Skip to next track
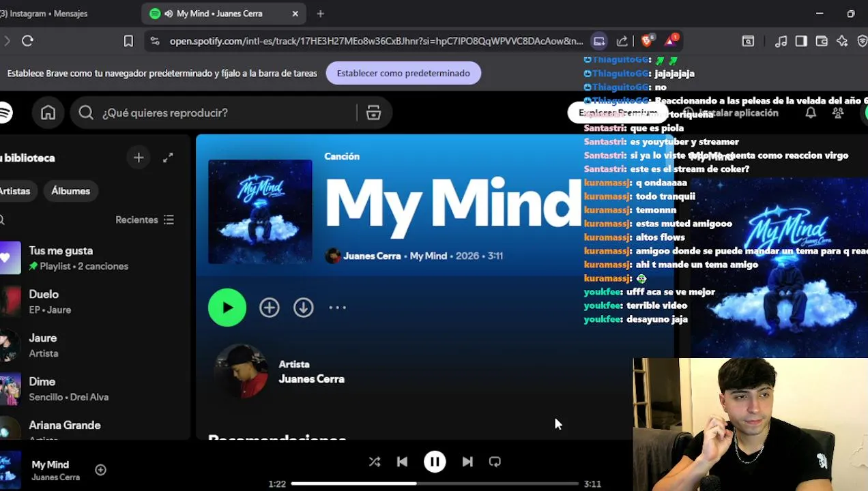The height and width of the screenshot is (491, 868). 467,462
